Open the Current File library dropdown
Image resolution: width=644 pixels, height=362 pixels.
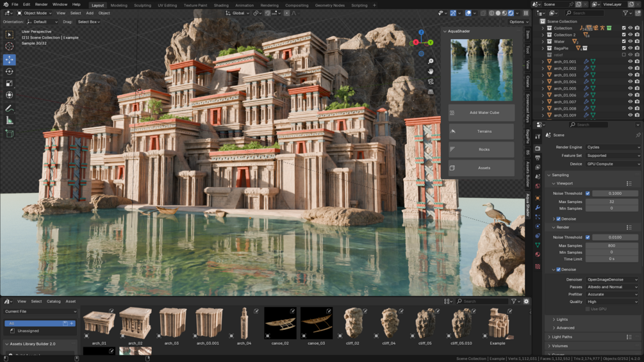tap(40, 311)
